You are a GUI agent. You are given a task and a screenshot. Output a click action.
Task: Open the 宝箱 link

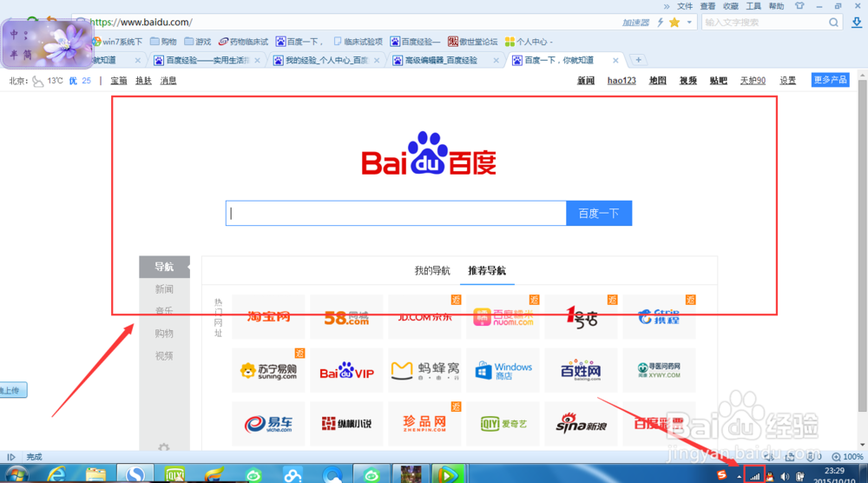click(x=118, y=80)
